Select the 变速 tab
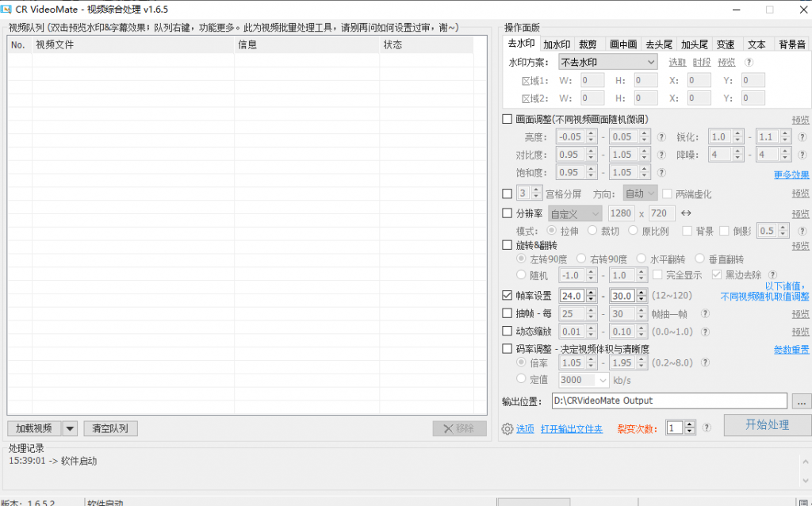Image resolution: width=812 pixels, height=506 pixels. click(725, 44)
